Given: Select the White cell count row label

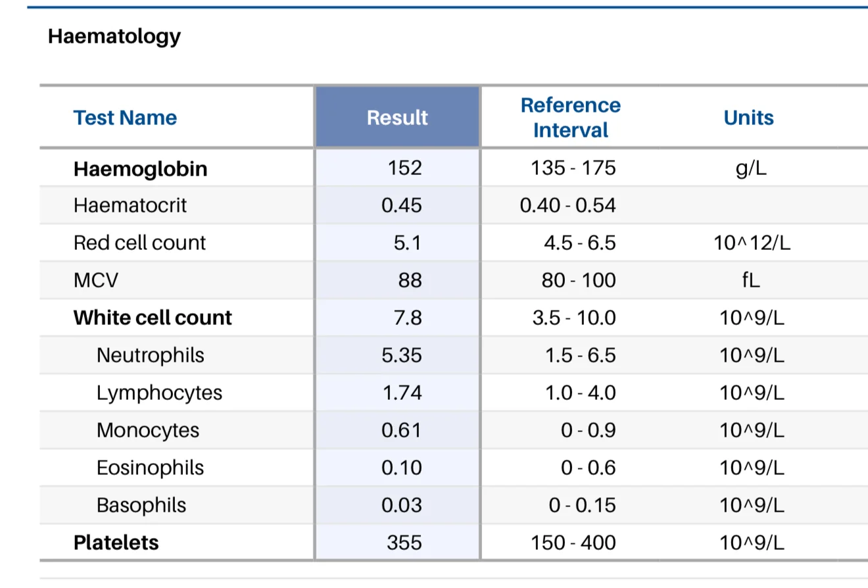Looking at the screenshot, I should pos(153,318).
